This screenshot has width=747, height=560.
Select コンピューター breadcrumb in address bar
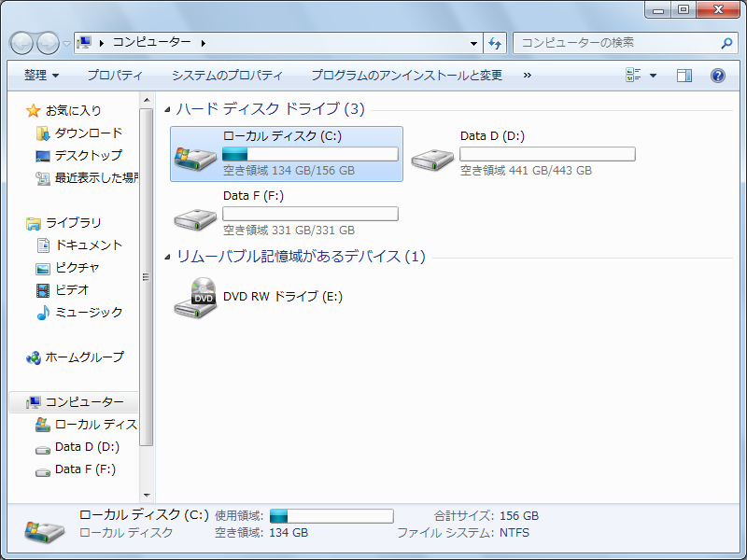click(x=152, y=42)
